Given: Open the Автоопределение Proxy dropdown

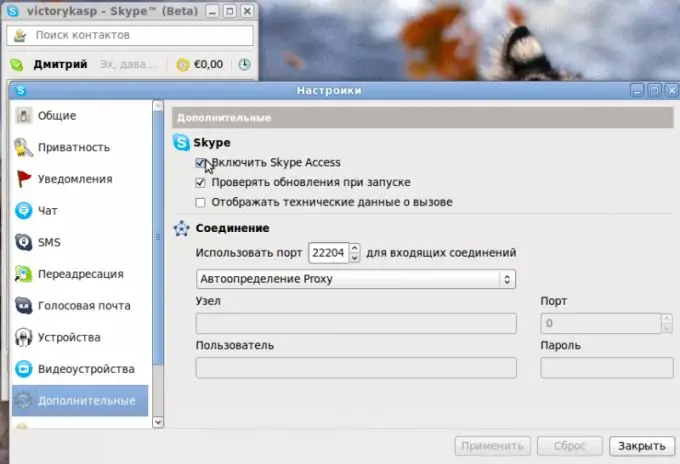Looking at the screenshot, I should point(356,279).
